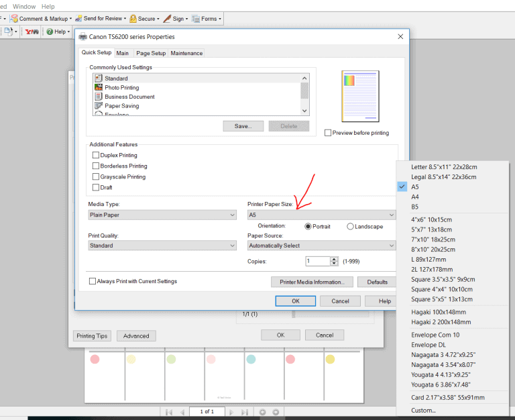
Task: Switch to the Page Setup tab
Action: point(151,53)
